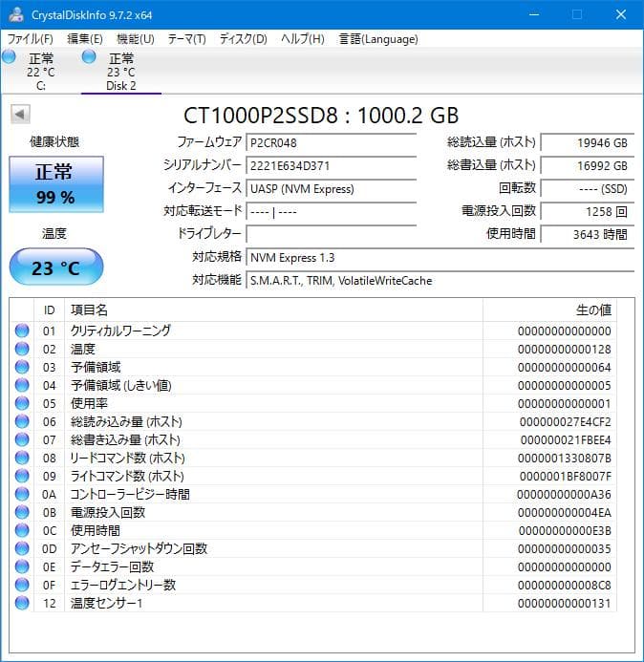This screenshot has width=644, height=662.
Task: Click status orb of 総書き込み量 (ホスト) row
Action: tap(22, 439)
